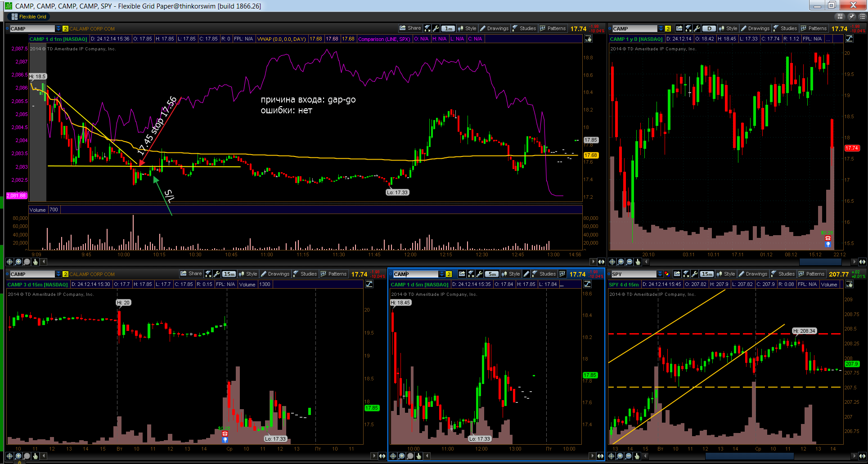
Task: Open Drawings menu in daily CAMP chart
Action: (755, 28)
